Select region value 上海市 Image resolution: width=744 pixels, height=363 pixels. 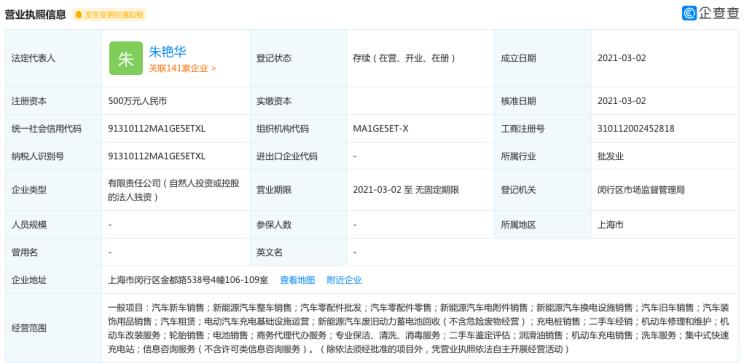click(x=611, y=225)
